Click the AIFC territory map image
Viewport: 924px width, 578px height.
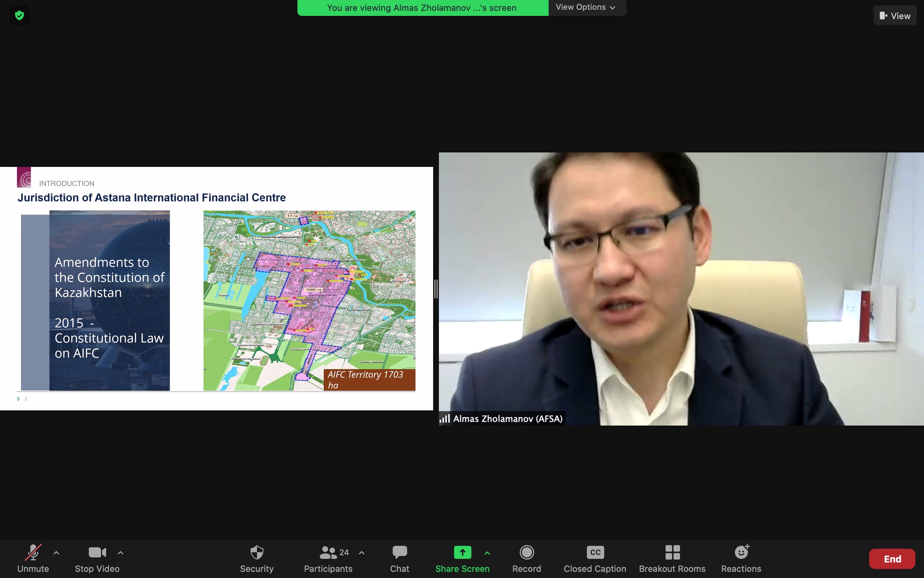point(309,301)
